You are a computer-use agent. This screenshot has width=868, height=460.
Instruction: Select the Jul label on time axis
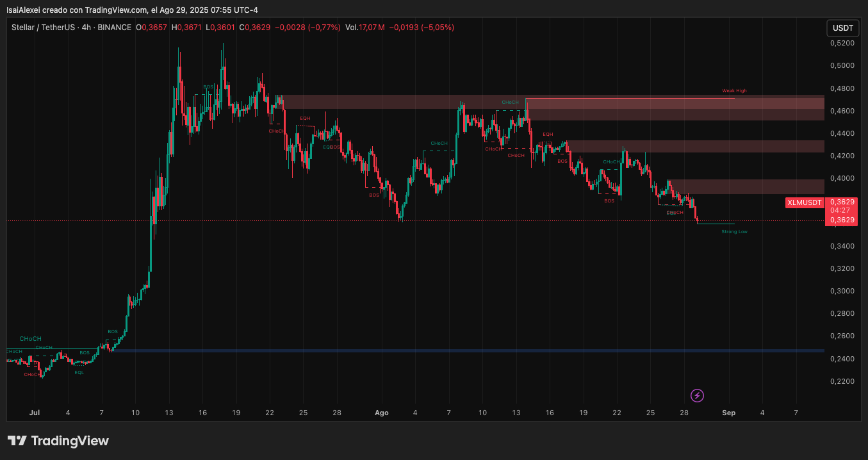[x=34, y=413]
